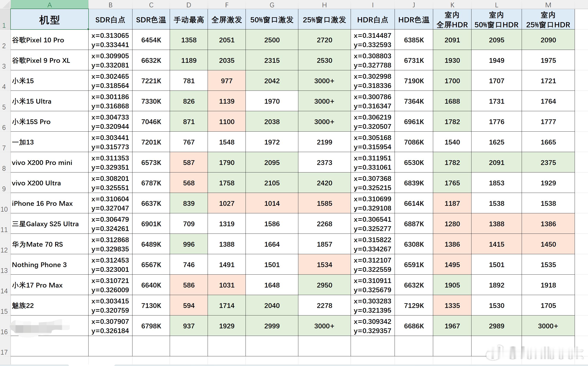
Task: Click the SDR色温 header cell
Action: click(x=151, y=20)
